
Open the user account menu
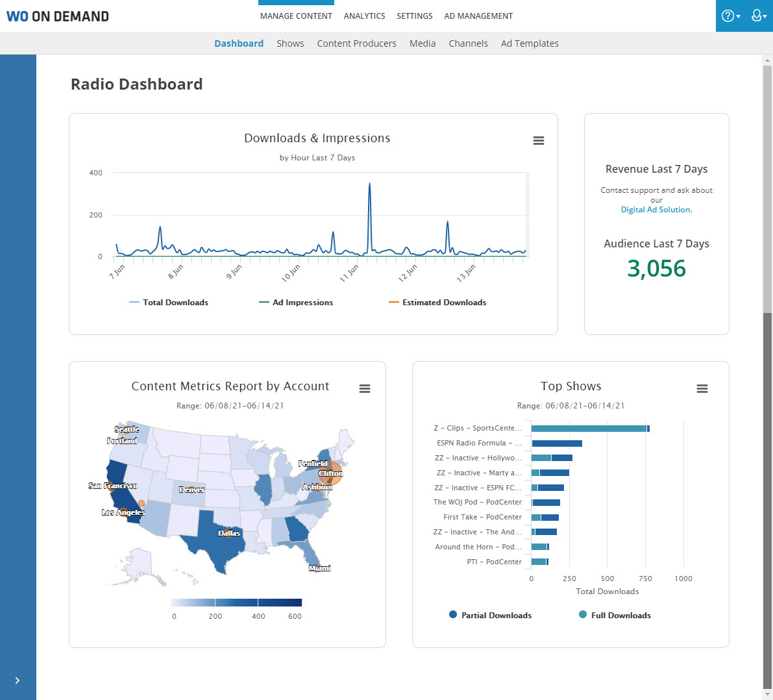758,16
